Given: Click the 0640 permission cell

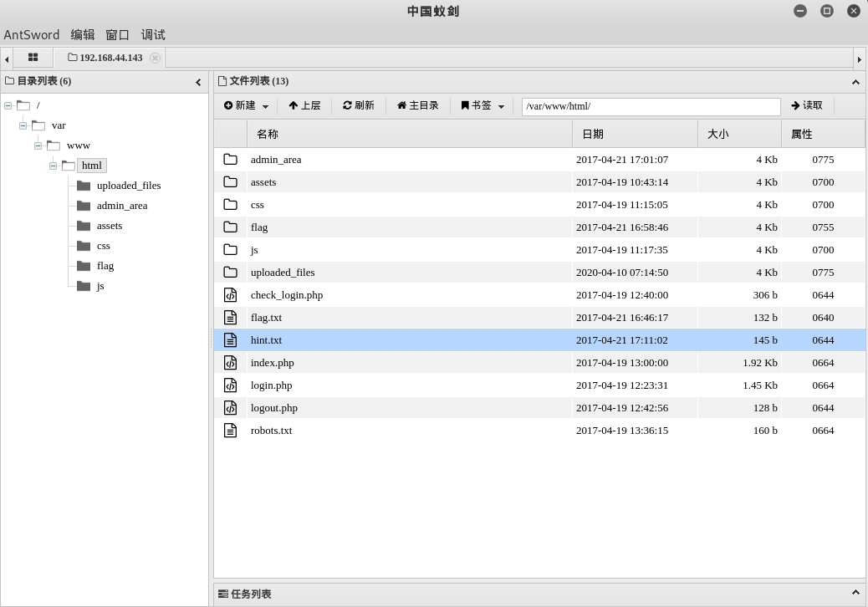Looking at the screenshot, I should [x=823, y=318].
